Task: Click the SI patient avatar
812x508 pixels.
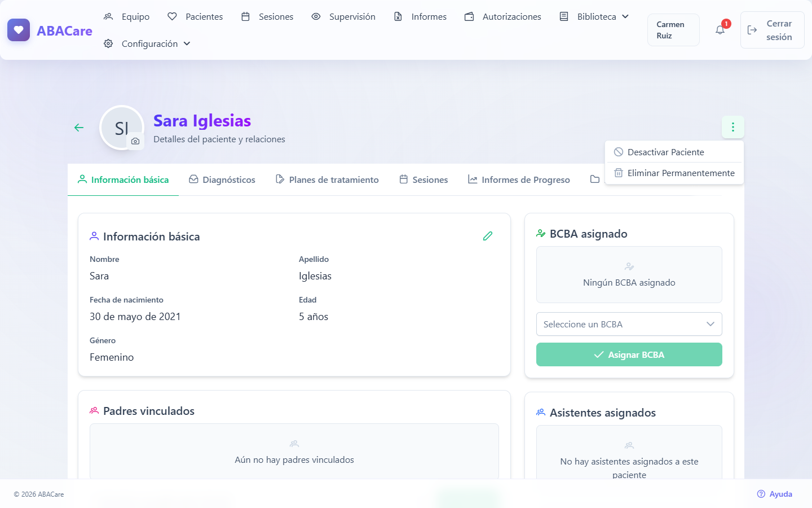Action: pyautogui.click(x=121, y=128)
